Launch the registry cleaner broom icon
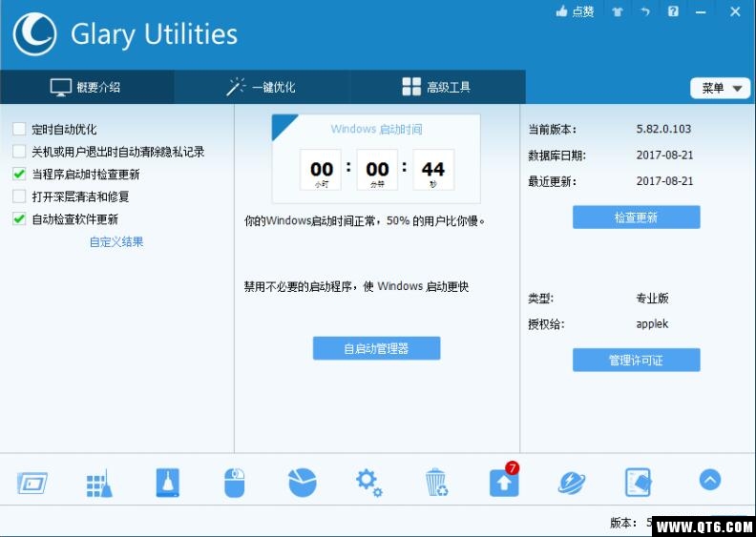Screen dimensions: 756x537 [99, 483]
